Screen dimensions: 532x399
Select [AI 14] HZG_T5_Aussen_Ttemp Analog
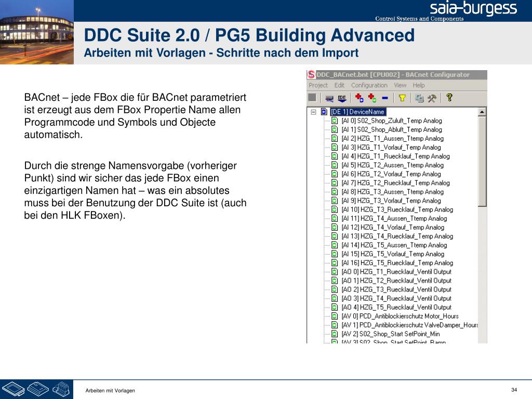pyautogui.click(x=394, y=245)
